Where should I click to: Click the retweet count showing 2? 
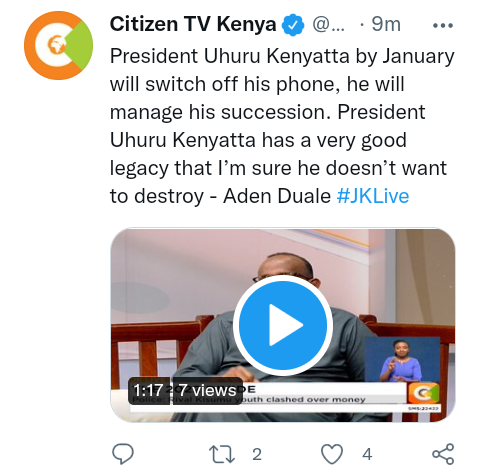[x=257, y=454]
